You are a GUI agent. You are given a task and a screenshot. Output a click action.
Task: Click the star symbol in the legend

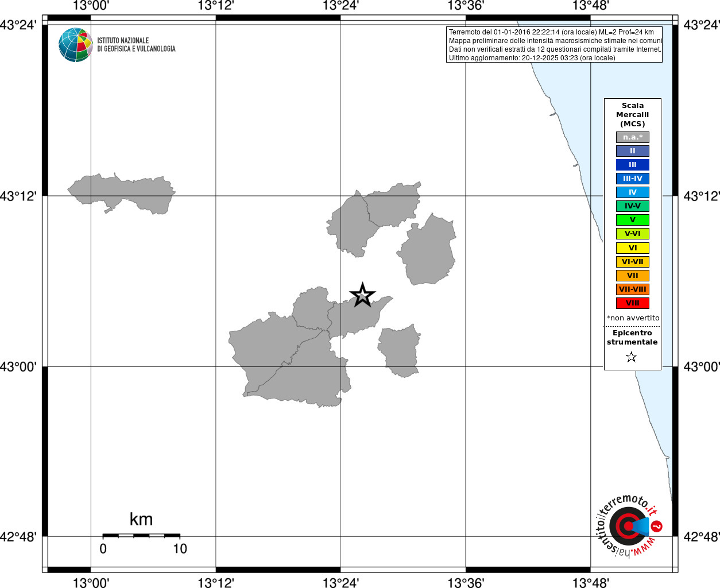click(632, 357)
